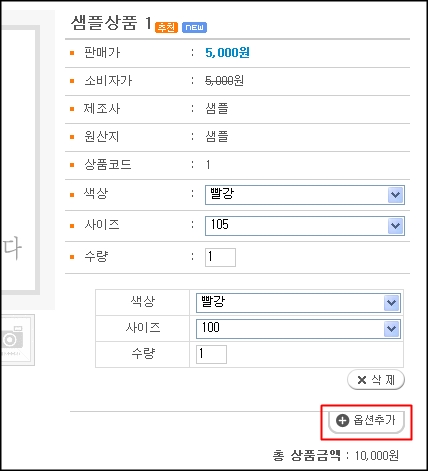The height and width of the screenshot is (471, 428).
Task: Click the blue NEW badge icon
Action: coord(194,27)
